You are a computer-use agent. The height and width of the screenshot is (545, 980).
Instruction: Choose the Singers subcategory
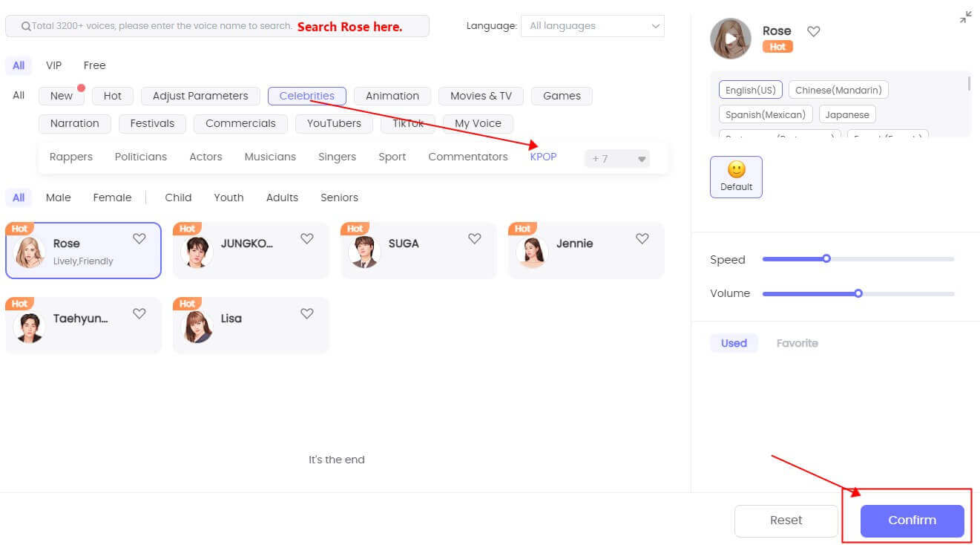337,157
